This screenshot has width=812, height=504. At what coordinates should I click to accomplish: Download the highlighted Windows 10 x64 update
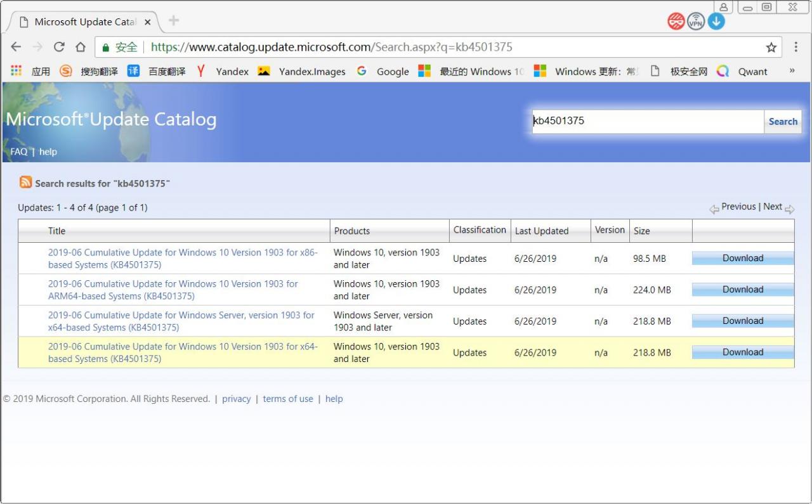pos(743,352)
